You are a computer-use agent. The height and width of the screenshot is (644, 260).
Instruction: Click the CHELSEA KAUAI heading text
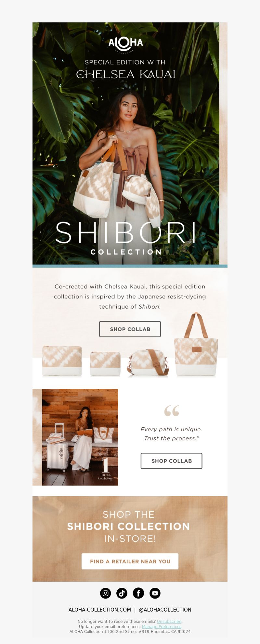[126, 74]
